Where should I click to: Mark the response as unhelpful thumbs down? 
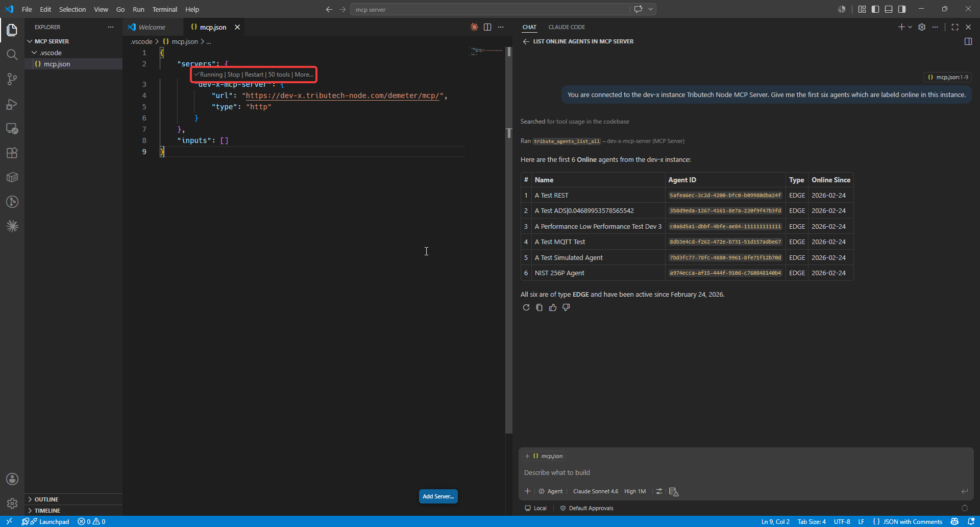[566, 307]
